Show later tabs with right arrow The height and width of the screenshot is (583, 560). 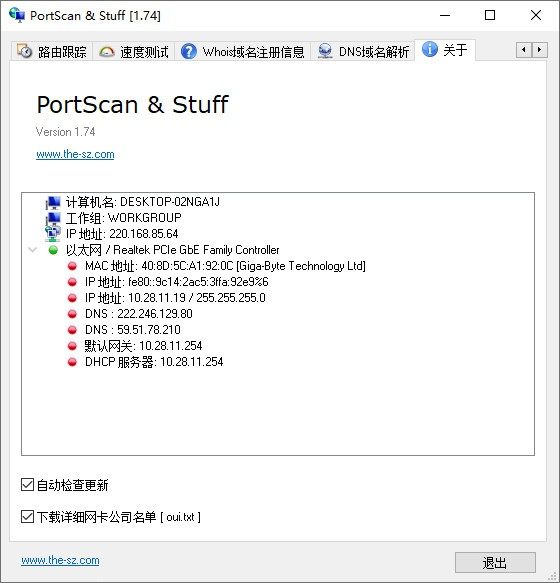click(540, 49)
